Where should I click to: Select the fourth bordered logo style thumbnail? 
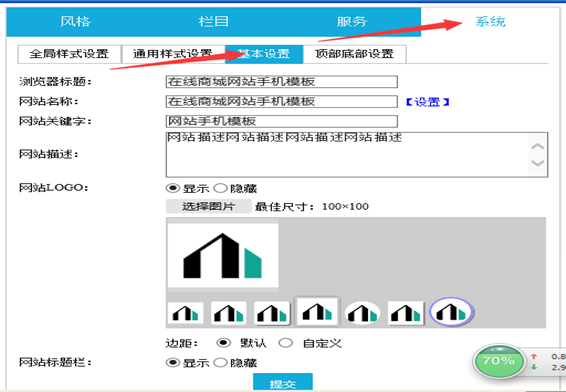click(x=317, y=312)
